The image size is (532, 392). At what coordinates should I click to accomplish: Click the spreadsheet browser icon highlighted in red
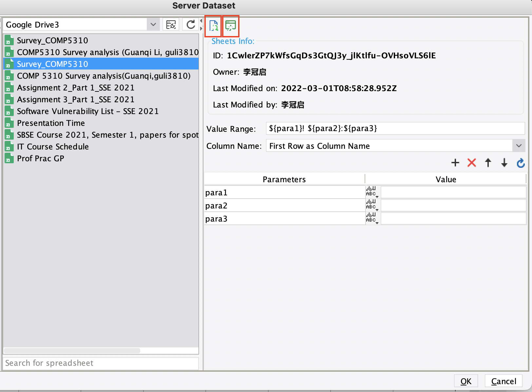point(231,26)
